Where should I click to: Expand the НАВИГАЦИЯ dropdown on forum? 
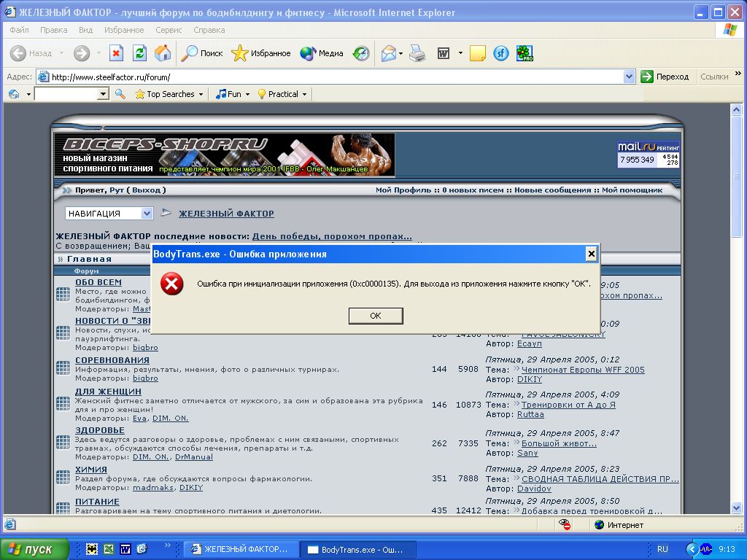coord(147,214)
